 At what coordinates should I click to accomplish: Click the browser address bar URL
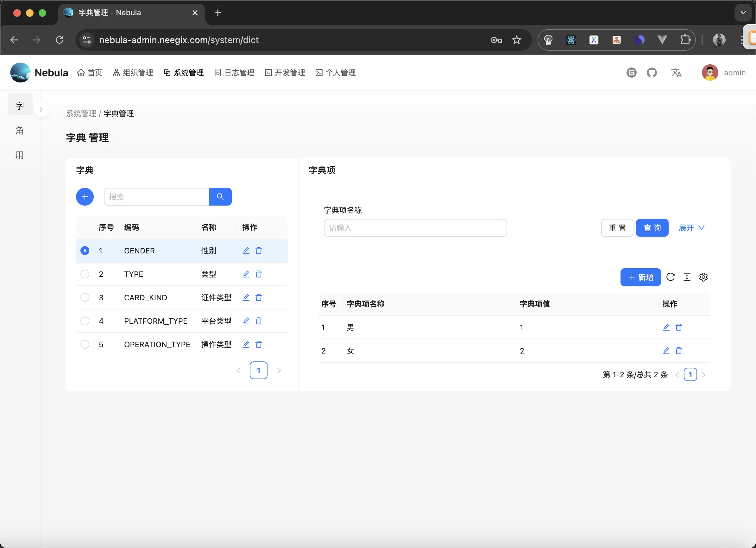coord(179,40)
